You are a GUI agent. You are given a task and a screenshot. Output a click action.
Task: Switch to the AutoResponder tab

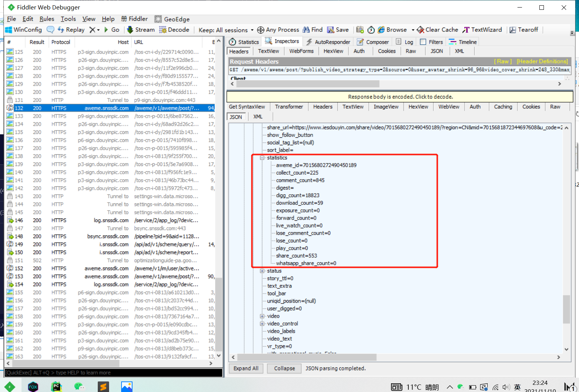click(x=328, y=42)
